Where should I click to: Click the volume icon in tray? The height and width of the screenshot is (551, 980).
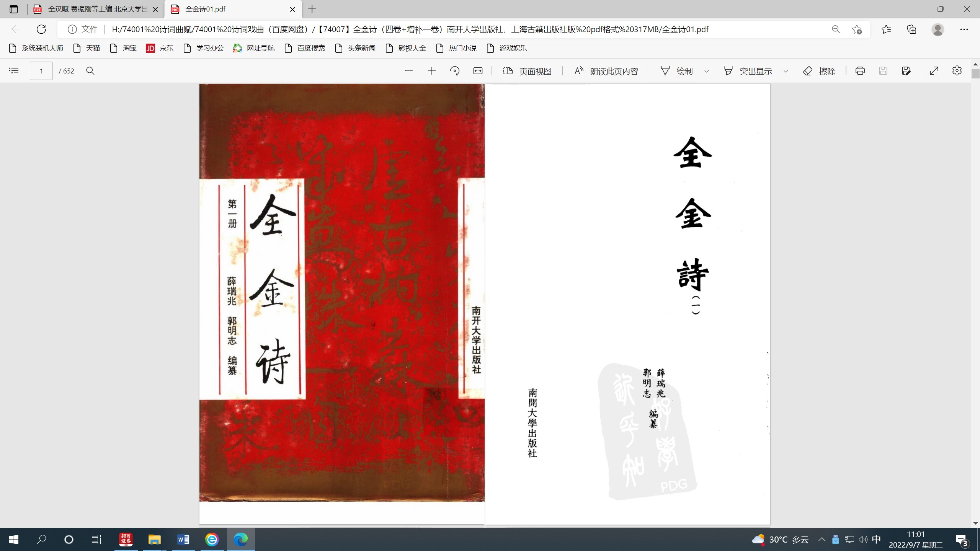click(x=863, y=540)
